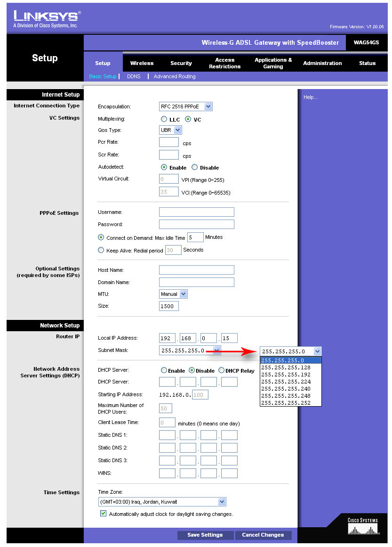Pick 255.255.255.240 subnet mask option
Screen dimensions: 392x547
point(291,389)
